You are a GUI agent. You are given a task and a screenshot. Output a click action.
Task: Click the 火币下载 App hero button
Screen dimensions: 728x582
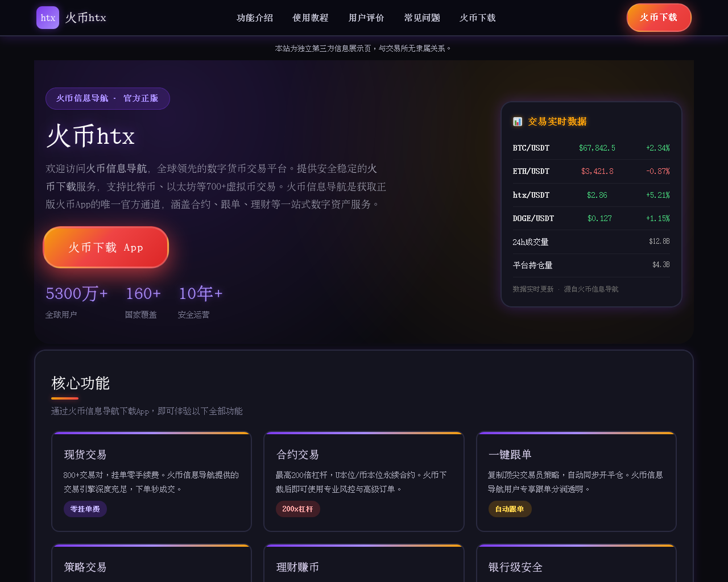coord(106,247)
